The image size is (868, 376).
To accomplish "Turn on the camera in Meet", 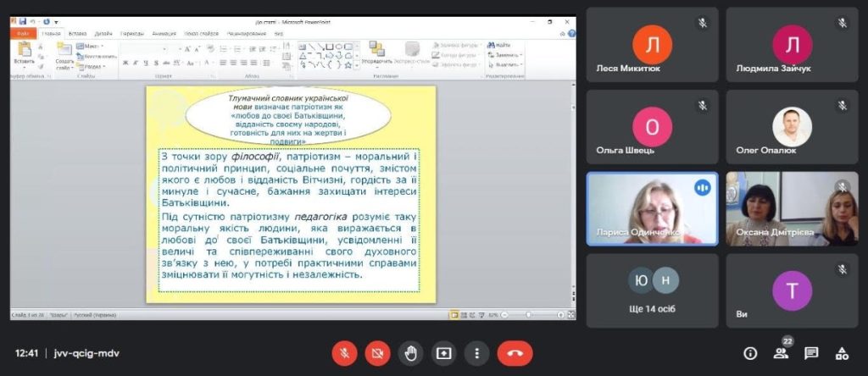I will 378,352.
